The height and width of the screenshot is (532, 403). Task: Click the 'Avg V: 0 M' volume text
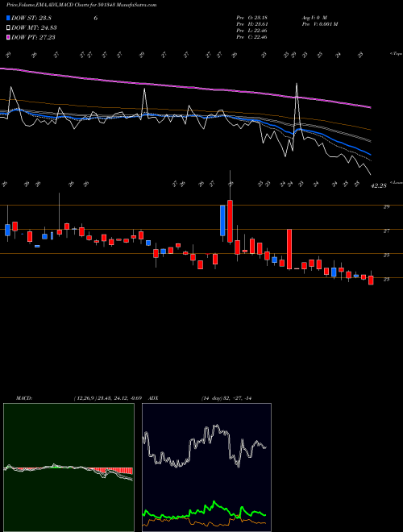[x=314, y=18]
